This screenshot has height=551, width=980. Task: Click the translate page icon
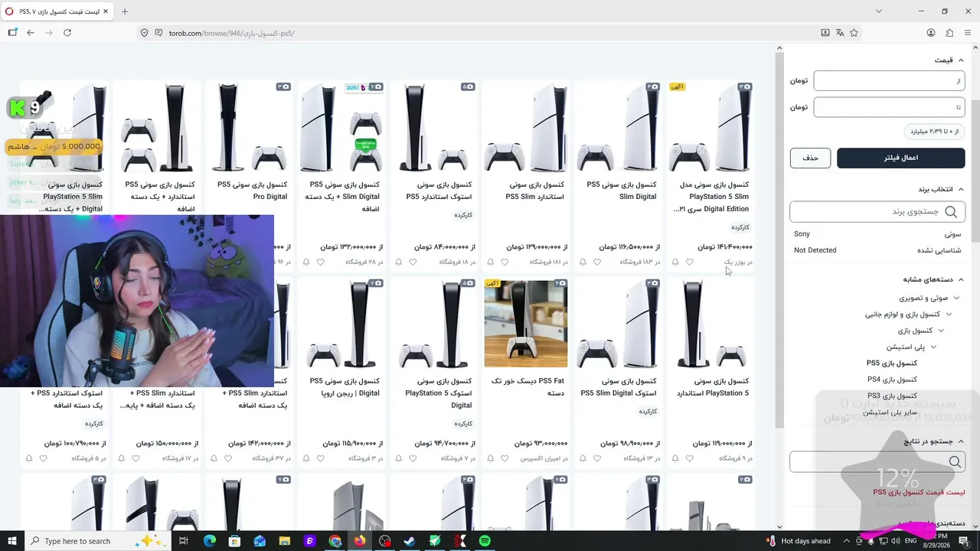(x=840, y=33)
